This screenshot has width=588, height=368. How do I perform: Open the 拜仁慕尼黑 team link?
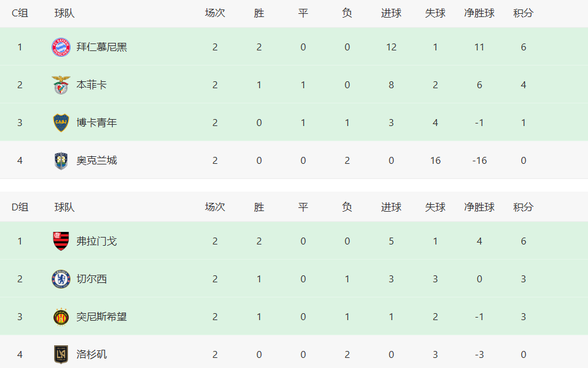click(x=101, y=47)
